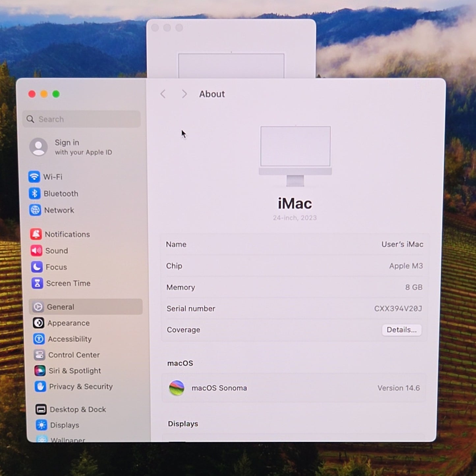This screenshot has width=476, height=476.
Task: Click the iMac illustration image
Action: tap(295, 156)
